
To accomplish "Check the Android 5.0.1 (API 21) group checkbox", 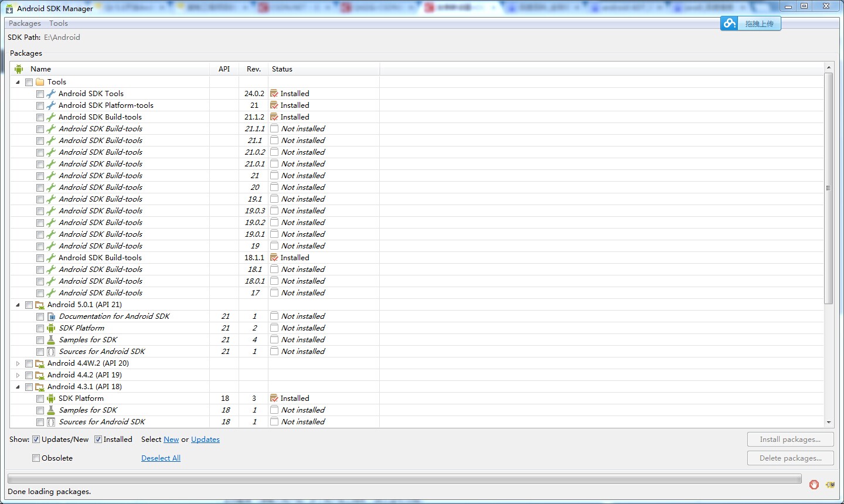I will coord(29,305).
